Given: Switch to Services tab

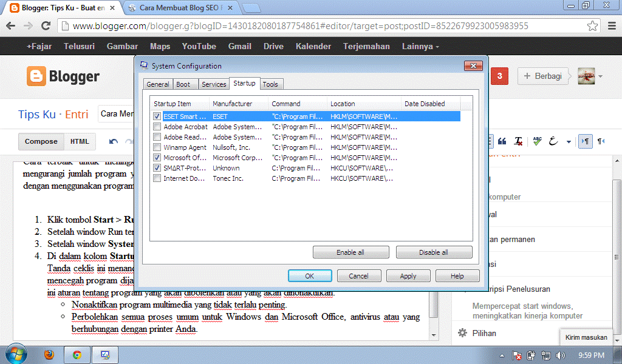Looking at the screenshot, I should pyautogui.click(x=213, y=84).
